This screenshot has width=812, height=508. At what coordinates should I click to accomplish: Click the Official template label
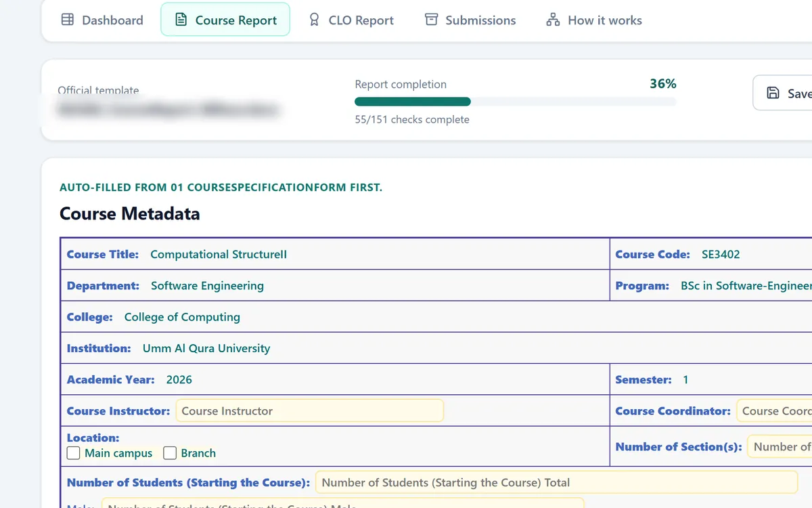(x=98, y=90)
